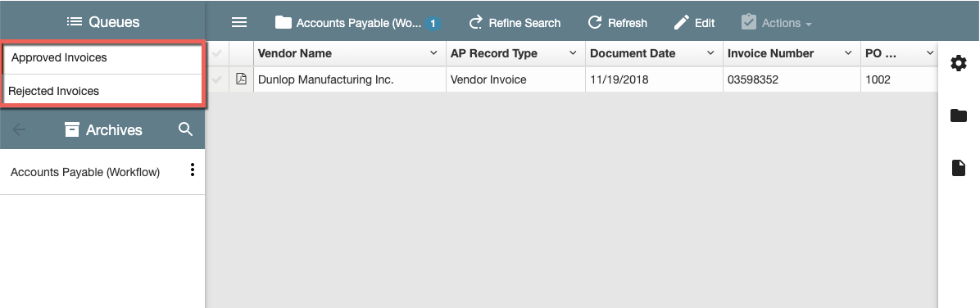Viewport: 980px width, 308px height.
Task: Select the Dunlop Manufacturing row checkmark
Action: pyautogui.click(x=217, y=79)
